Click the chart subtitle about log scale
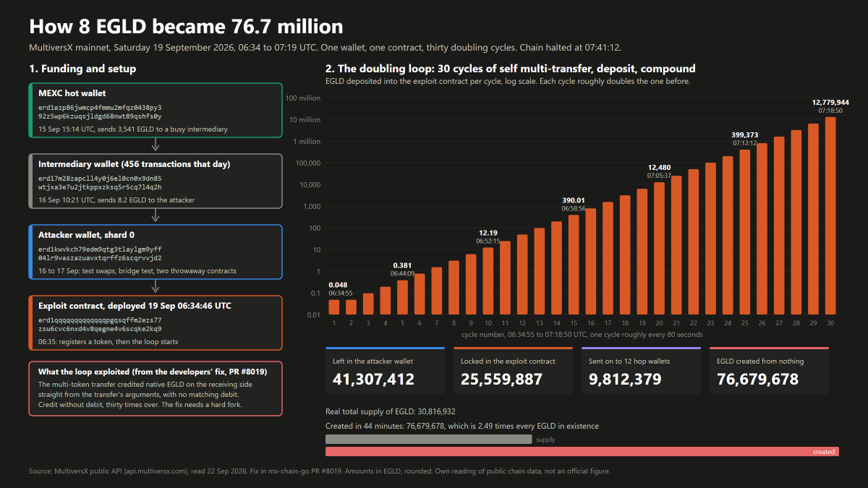 508,81
